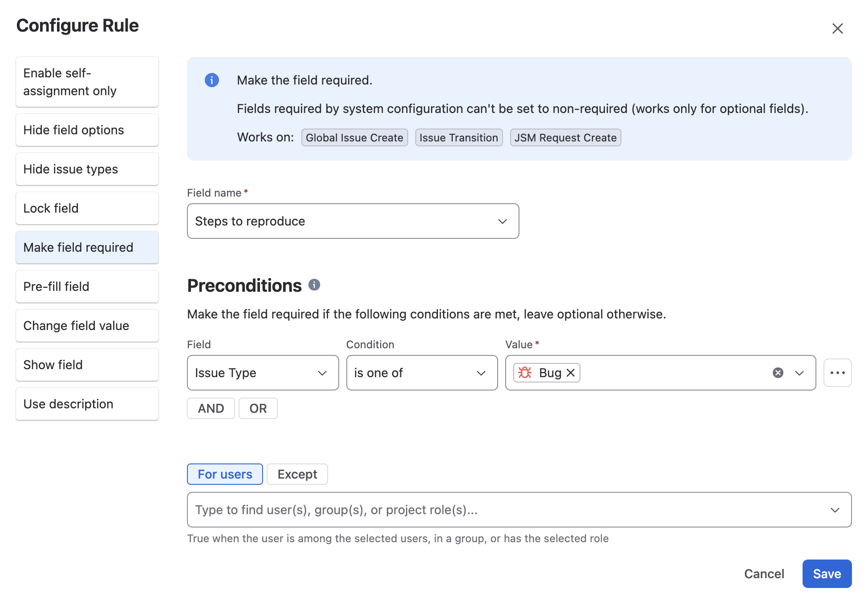Image resolution: width=868 pixels, height=604 pixels.
Task: Select the 'Show field' rule
Action: [x=87, y=365]
